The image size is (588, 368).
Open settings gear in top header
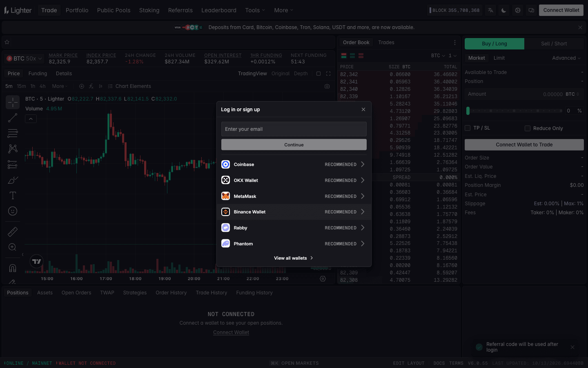point(518,10)
